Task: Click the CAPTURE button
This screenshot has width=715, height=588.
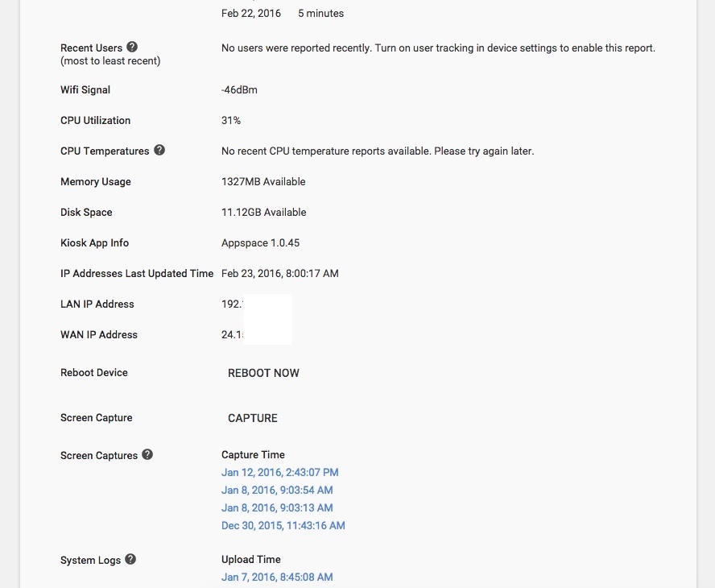Action: 253,418
